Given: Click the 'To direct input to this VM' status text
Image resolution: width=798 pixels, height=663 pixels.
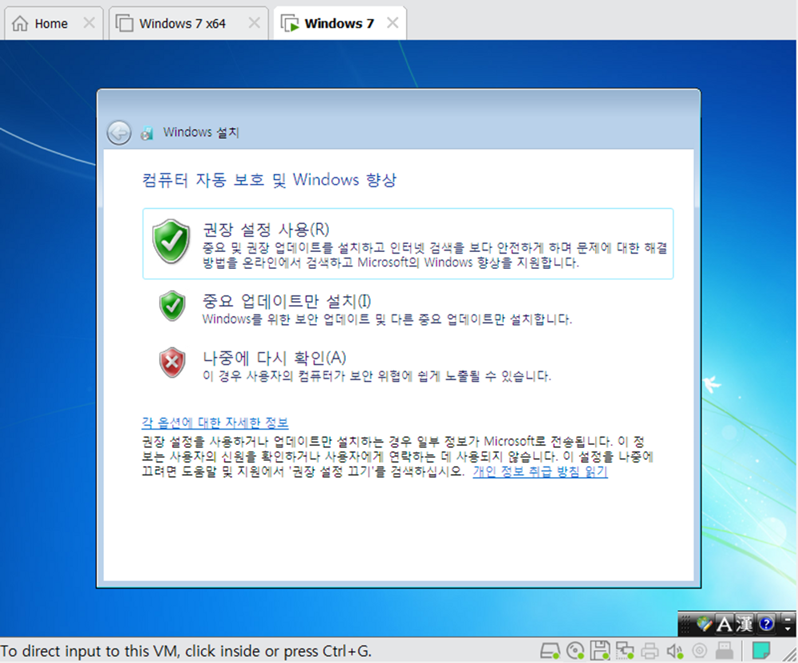Looking at the screenshot, I should point(186,651).
